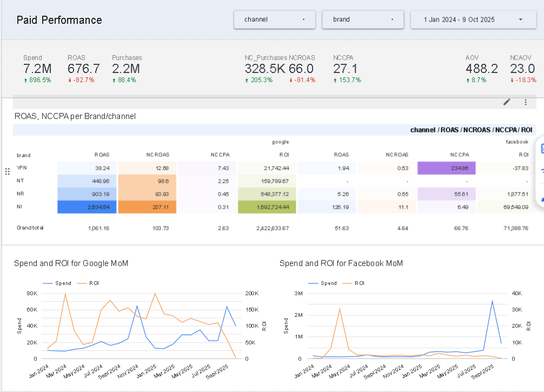Click the NI google ROI cell 1,692,724.44
Image resolution: width=544 pixels, height=392 pixels.
267,207
